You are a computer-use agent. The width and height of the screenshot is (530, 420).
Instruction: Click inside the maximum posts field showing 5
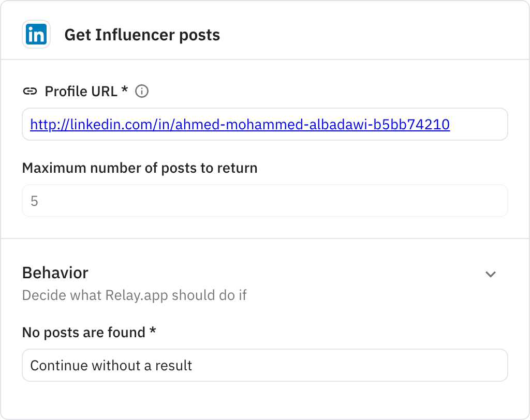265,201
